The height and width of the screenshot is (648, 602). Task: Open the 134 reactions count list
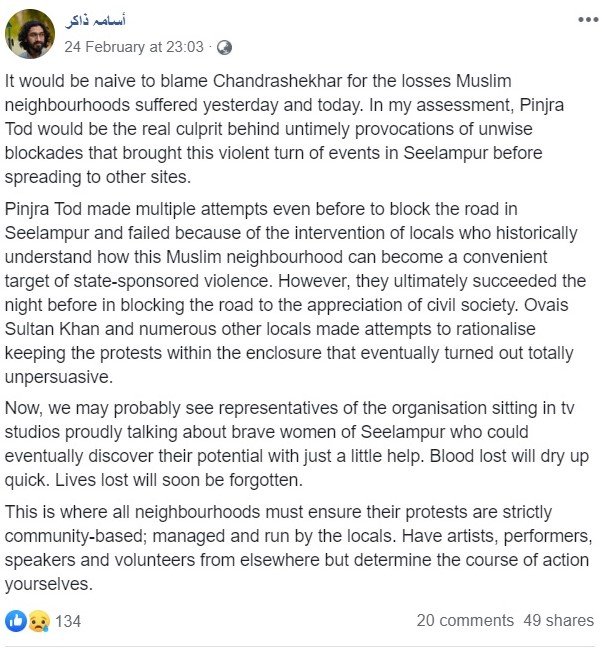68,621
